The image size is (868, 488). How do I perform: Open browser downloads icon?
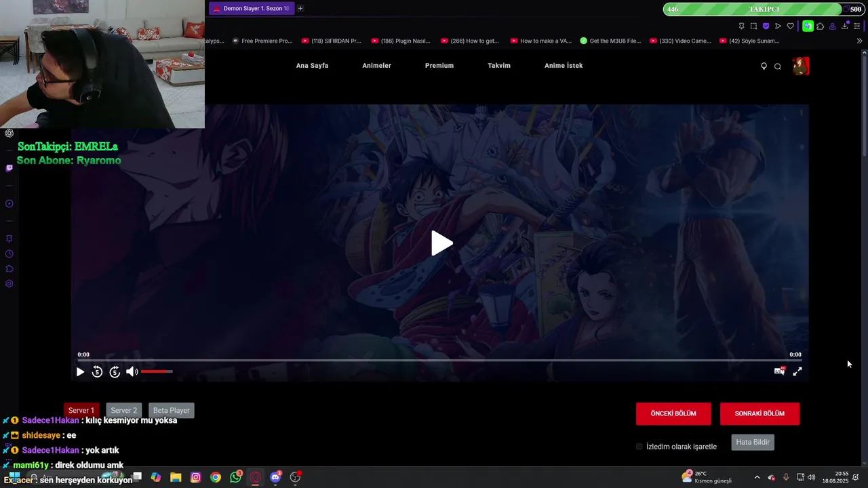845,26
